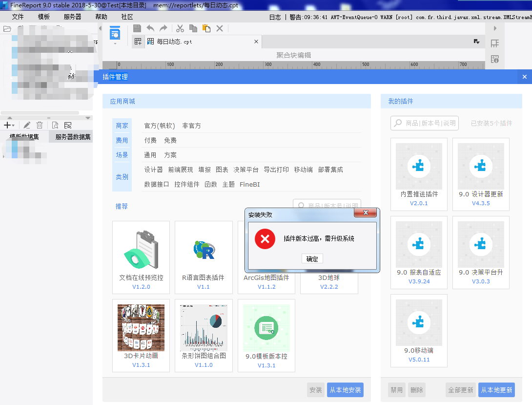Select the FineBI category

[x=250, y=184]
